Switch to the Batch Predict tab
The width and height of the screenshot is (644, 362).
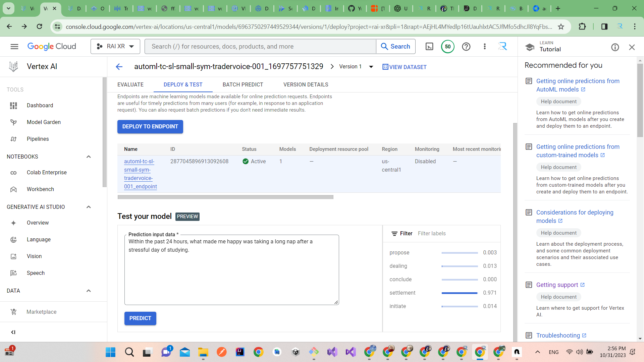click(243, 84)
